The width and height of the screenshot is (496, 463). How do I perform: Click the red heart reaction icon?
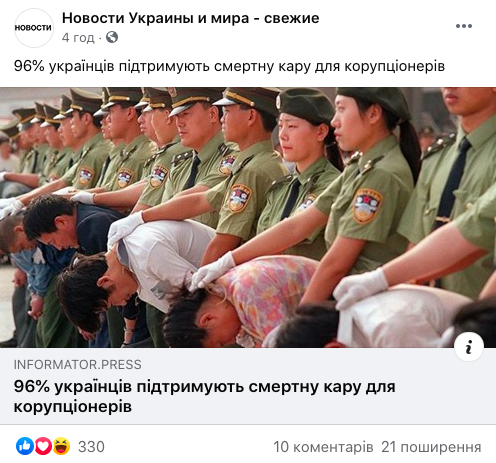[x=43, y=446]
